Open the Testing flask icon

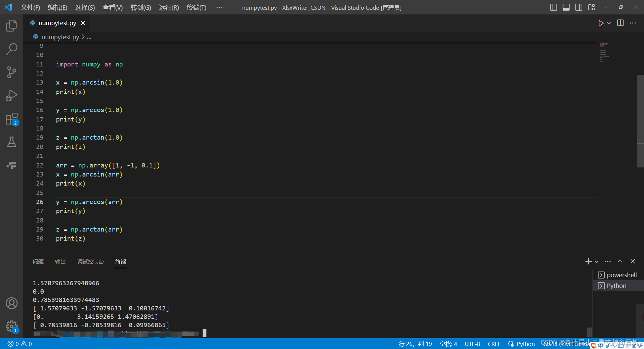coord(11,142)
